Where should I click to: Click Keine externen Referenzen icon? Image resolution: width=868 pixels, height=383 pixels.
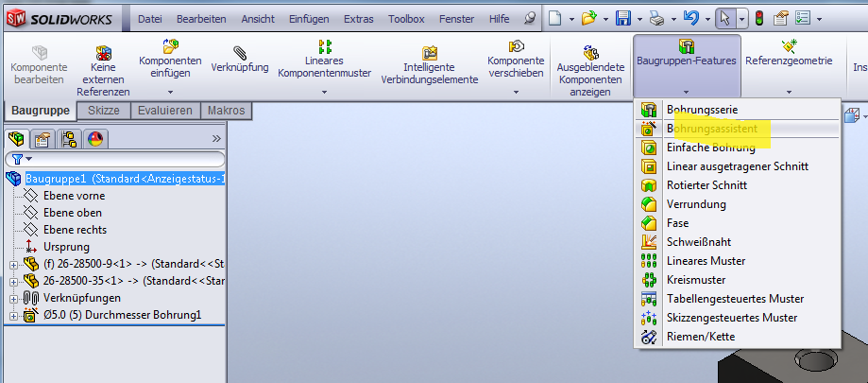coord(104,53)
